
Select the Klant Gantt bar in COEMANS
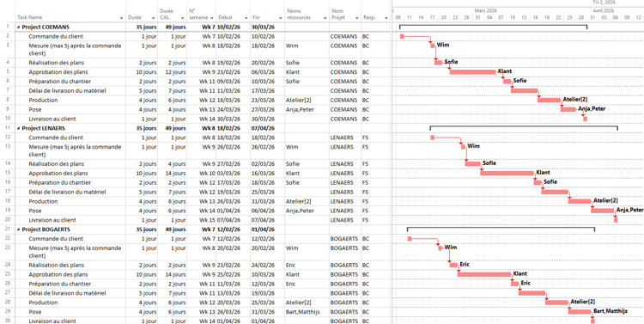pos(473,72)
